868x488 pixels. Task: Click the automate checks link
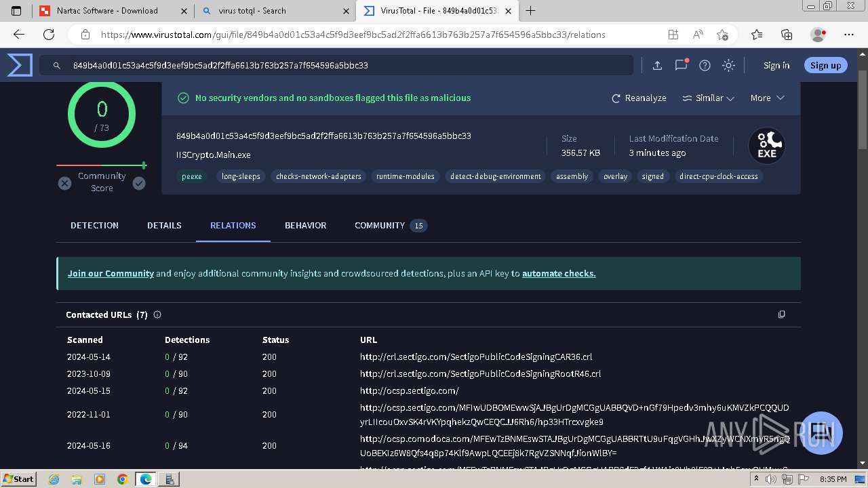[559, 273]
